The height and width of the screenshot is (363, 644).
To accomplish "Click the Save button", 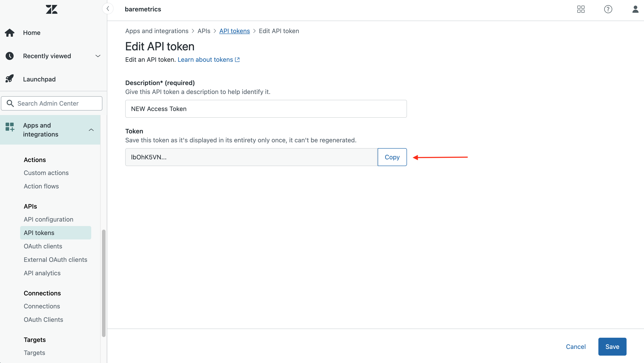I will (x=612, y=346).
